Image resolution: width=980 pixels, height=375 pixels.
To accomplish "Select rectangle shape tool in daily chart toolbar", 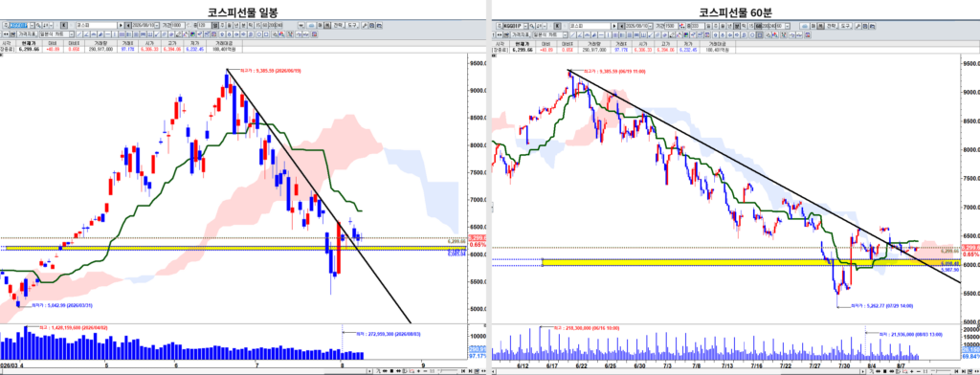I will point(266,34).
